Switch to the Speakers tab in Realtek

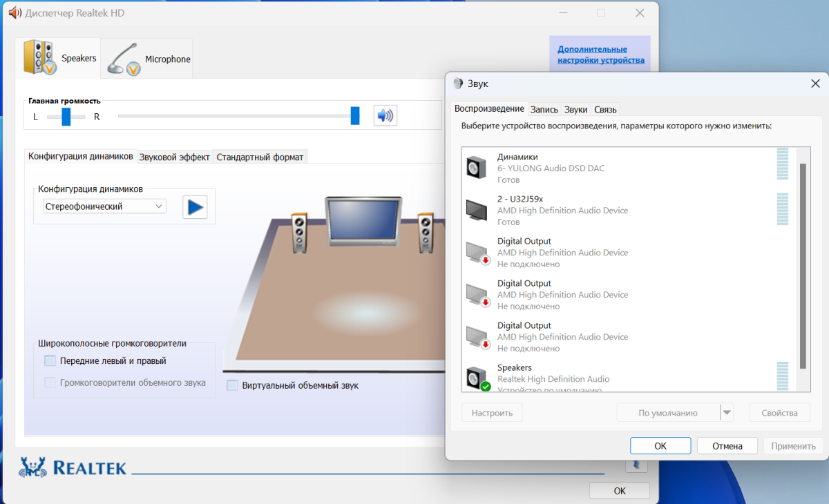point(59,58)
